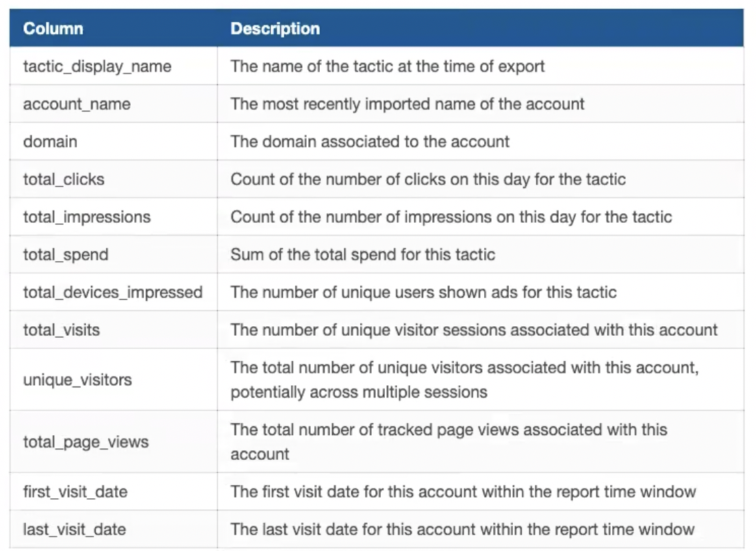Click 'Sum of the total spend for this tactic'
Image resolution: width=756 pixels, height=551 pixels.
click(362, 254)
